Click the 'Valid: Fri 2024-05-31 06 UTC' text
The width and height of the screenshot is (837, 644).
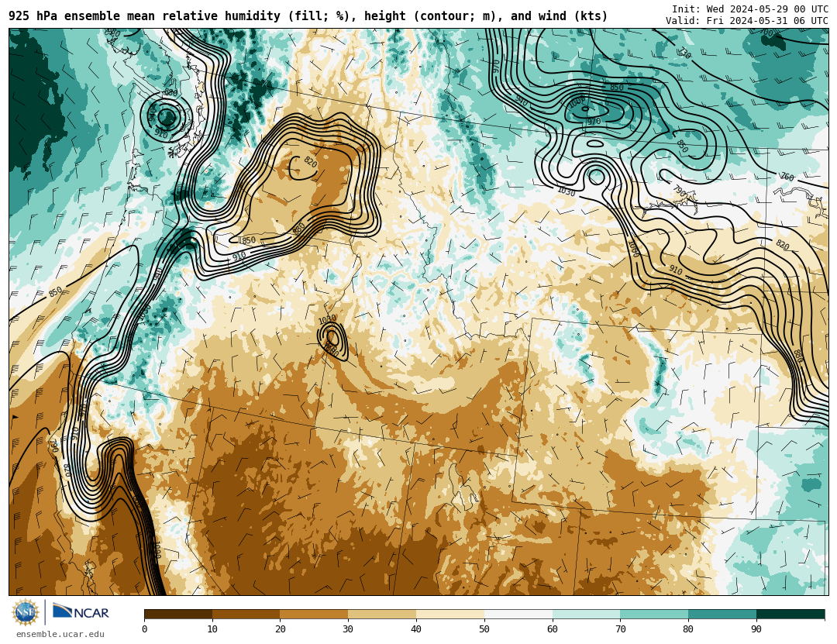[747, 21]
